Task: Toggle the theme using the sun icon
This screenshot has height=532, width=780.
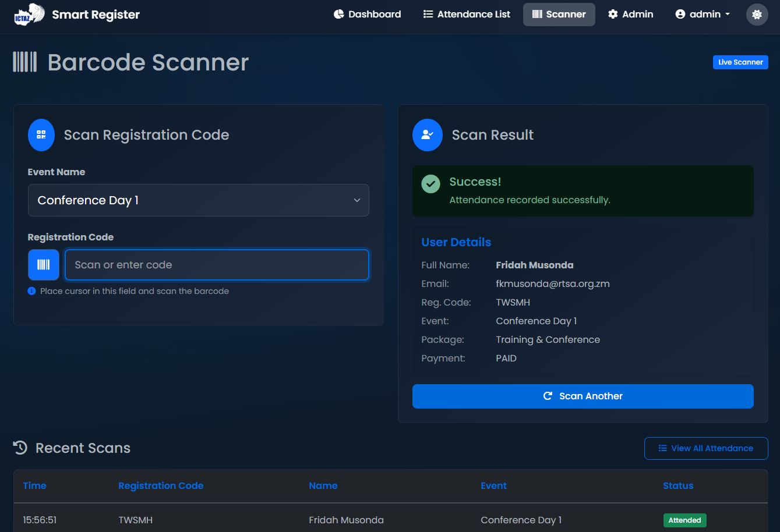Action: coord(757,15)
